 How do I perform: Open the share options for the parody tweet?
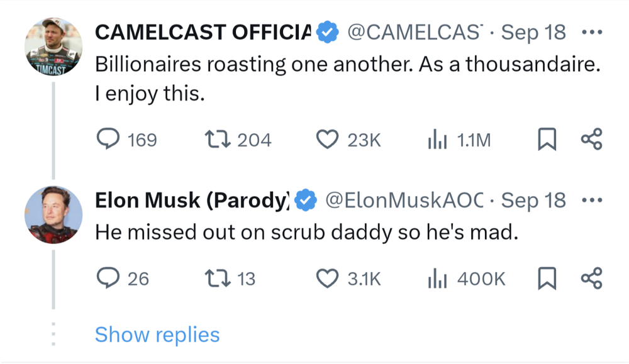[591, 279]
